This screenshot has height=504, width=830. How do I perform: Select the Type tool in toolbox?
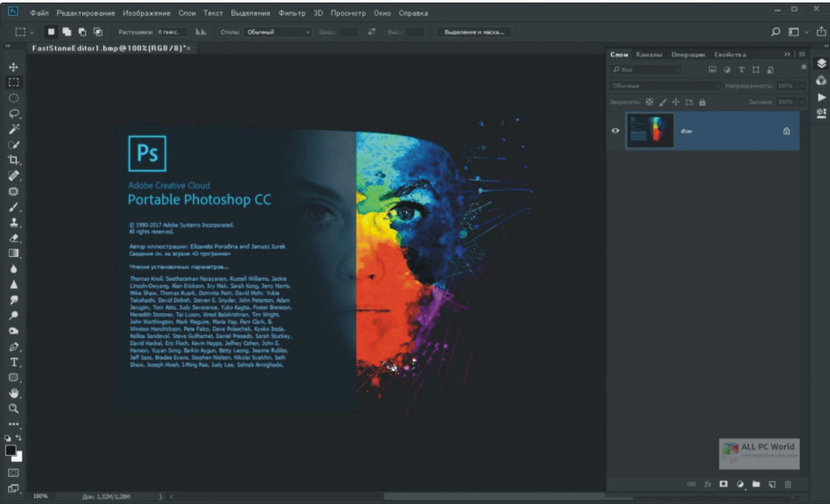click(14, 362)
